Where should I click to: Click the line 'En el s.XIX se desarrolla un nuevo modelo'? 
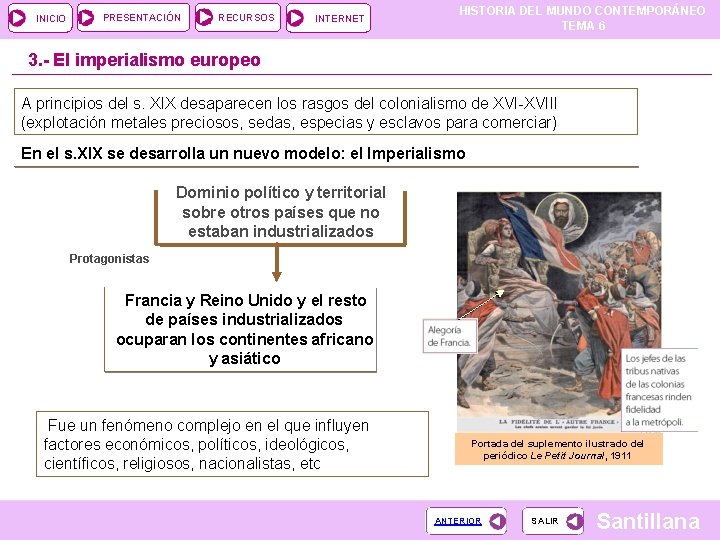(x=243, y=153)
